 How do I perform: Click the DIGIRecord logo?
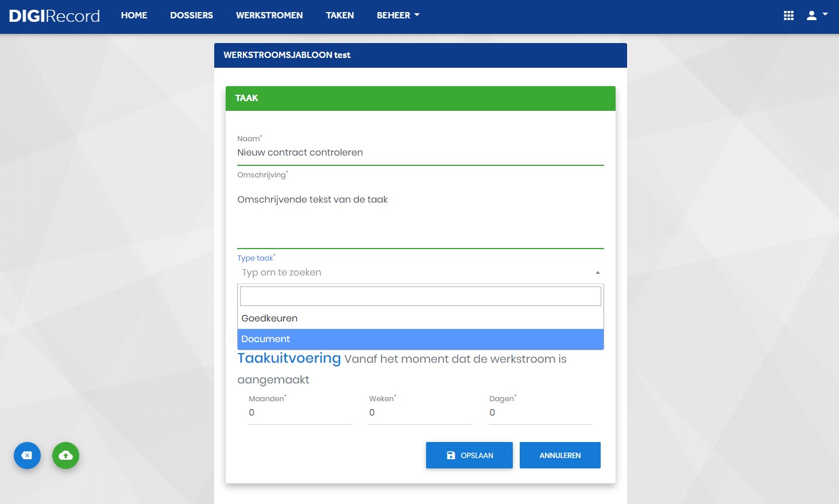pyautogui.click(x=55, y=15)
